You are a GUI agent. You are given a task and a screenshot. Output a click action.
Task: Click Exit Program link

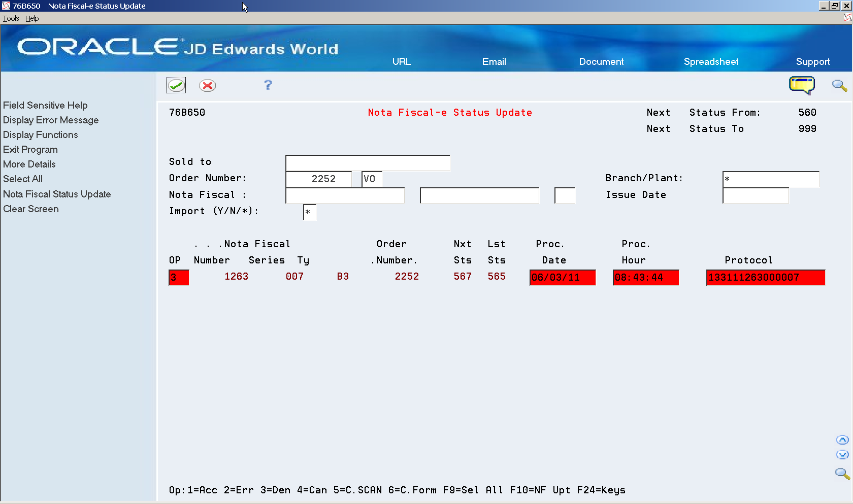(x=30, y=149)
